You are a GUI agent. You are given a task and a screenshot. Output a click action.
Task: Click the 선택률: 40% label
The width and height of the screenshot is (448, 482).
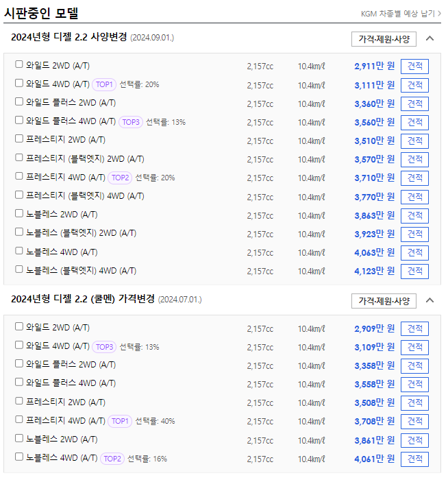point(155,421)
